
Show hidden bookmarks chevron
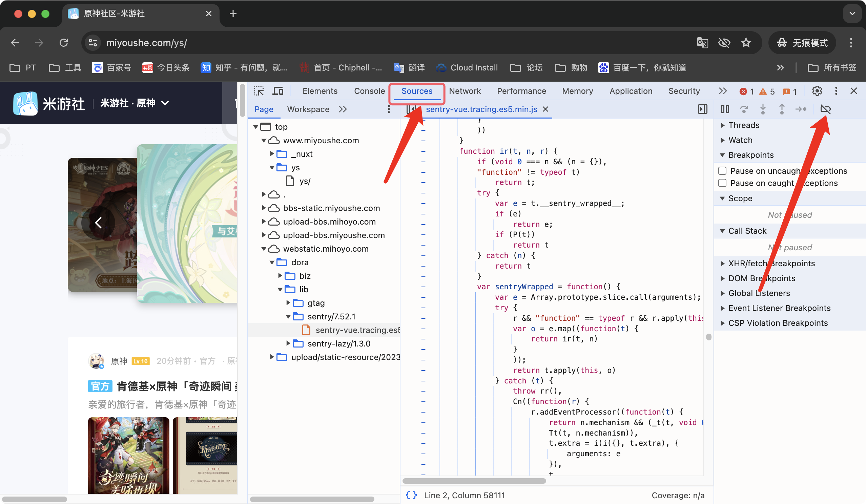click(780, 68)
